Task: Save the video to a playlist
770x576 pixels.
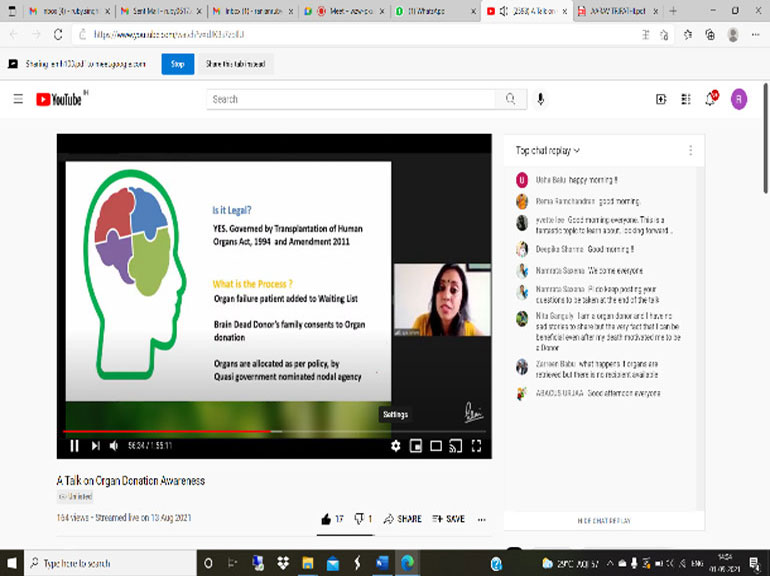Action: point(448,519)
